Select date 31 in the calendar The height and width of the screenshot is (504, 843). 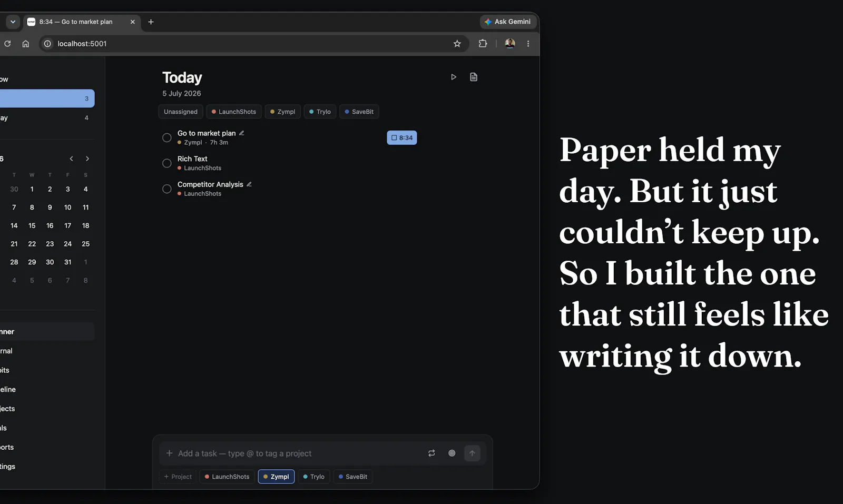[x=68, y=262]
